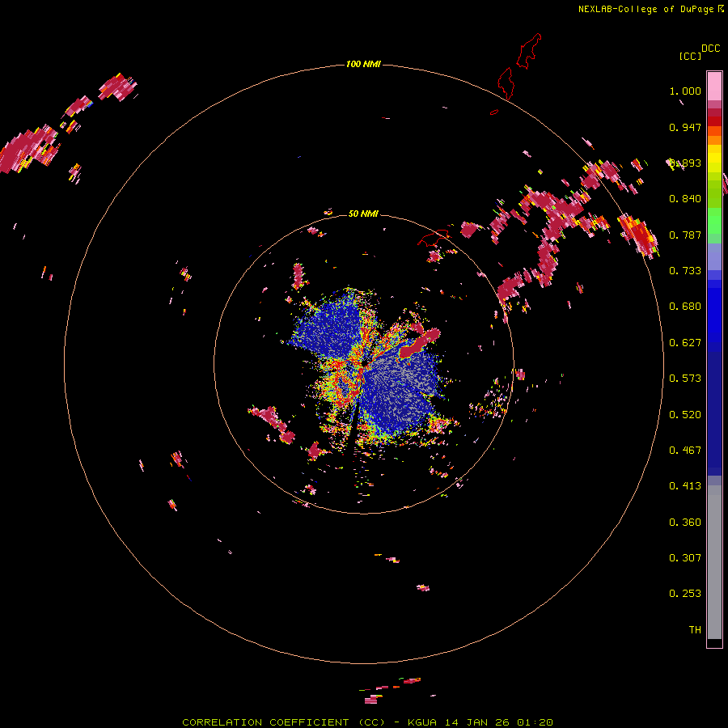This screenshot has height=728, width=728.
Task: Click the 0.733 color scale value
Action: [685, 271]
